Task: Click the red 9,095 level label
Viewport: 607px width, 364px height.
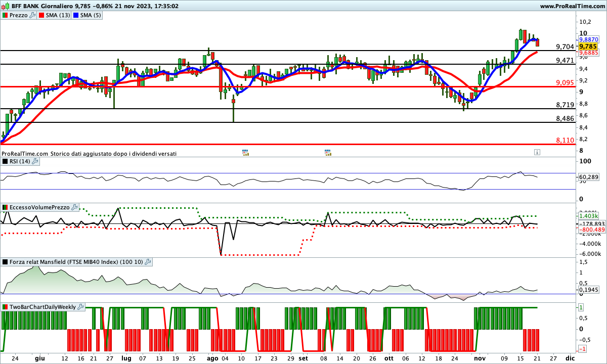Action: [x=565, y=83]
